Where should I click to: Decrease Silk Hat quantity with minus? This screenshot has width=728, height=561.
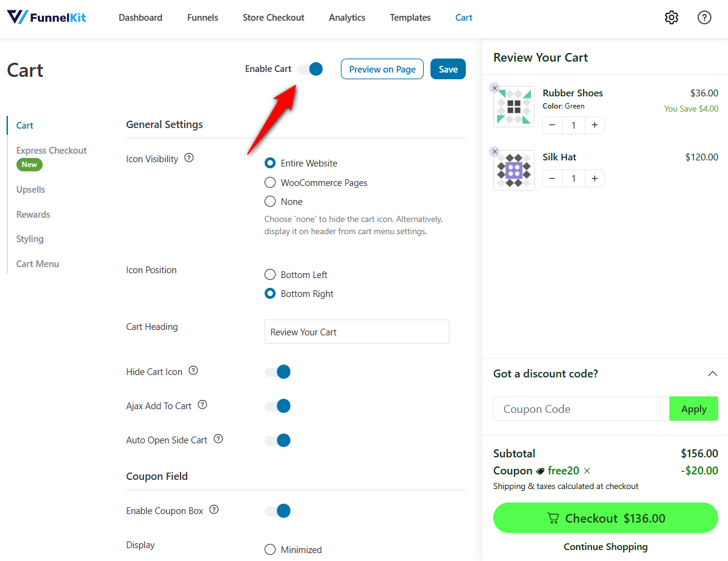[x=552, y=179]
